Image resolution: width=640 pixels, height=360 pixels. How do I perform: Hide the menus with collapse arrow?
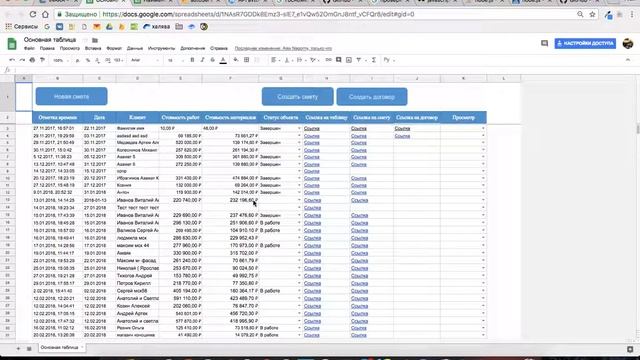pyautogui.click(x=628, y=60)
